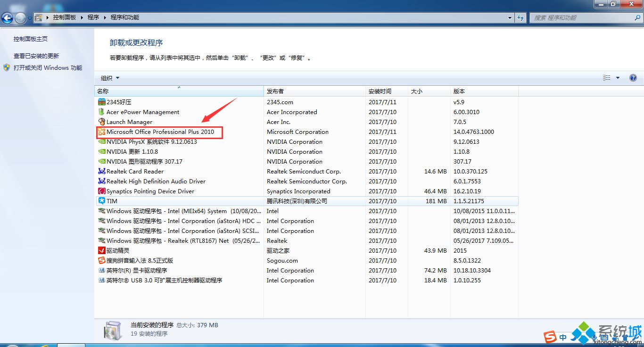Screen dimensions: 644x347
Task: Click the Launch Manager icon
Action: pos(101,122)
